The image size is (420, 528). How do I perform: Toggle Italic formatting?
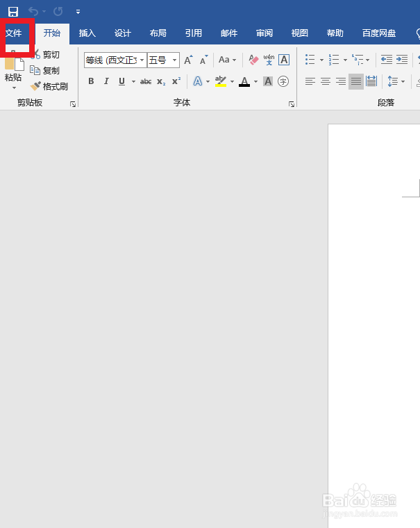[106, 81]
